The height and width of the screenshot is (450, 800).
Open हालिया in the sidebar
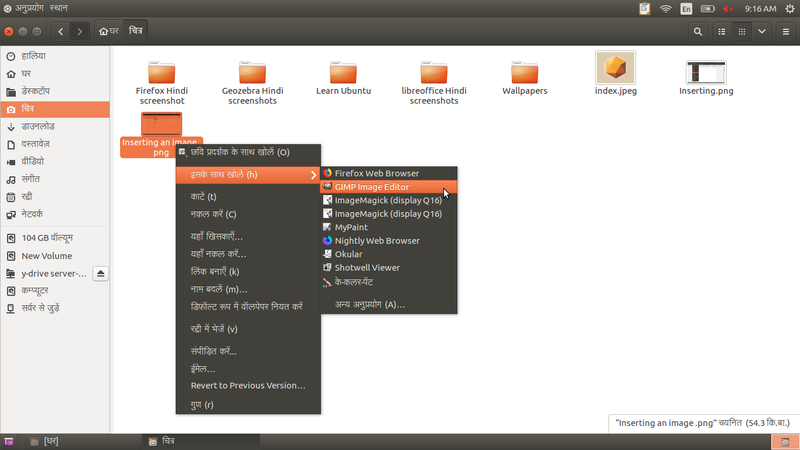(55, 56)
